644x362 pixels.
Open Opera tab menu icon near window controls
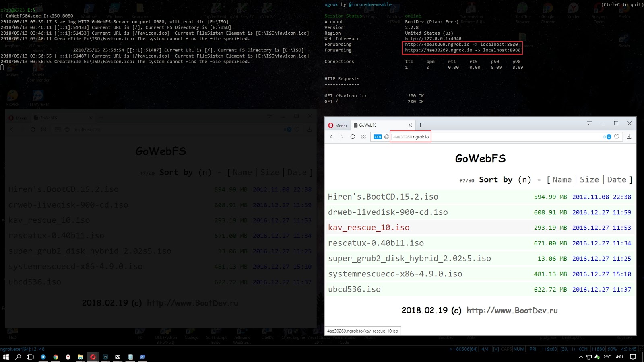pyautogui.click(x=589, y=123)
